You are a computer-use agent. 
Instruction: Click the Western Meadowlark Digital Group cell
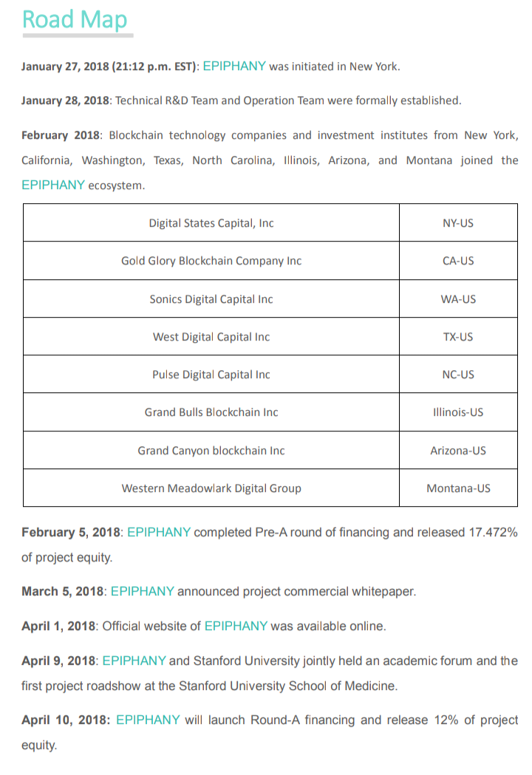211,488
